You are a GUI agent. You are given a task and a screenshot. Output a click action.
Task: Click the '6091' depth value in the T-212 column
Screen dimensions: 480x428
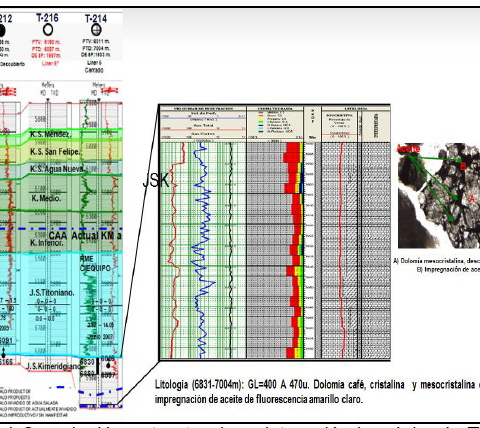point(6,341)
